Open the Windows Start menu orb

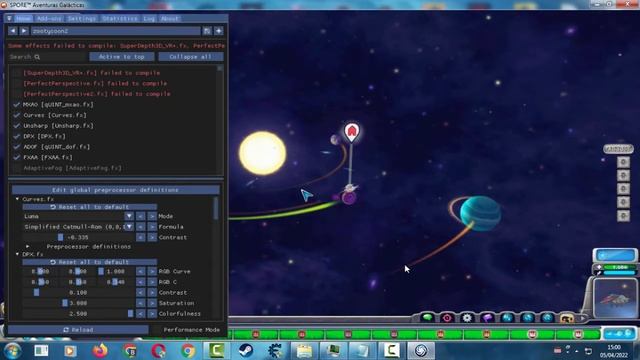coord(12,351)
